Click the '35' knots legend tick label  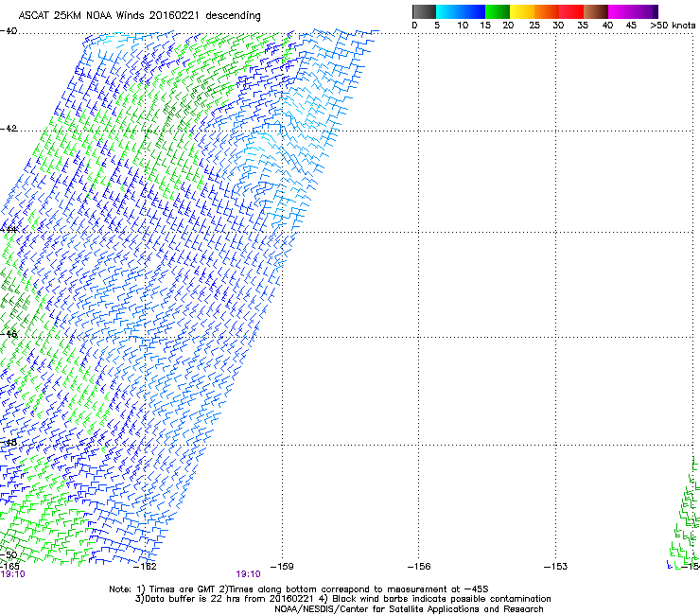click(x=583, y=26)
